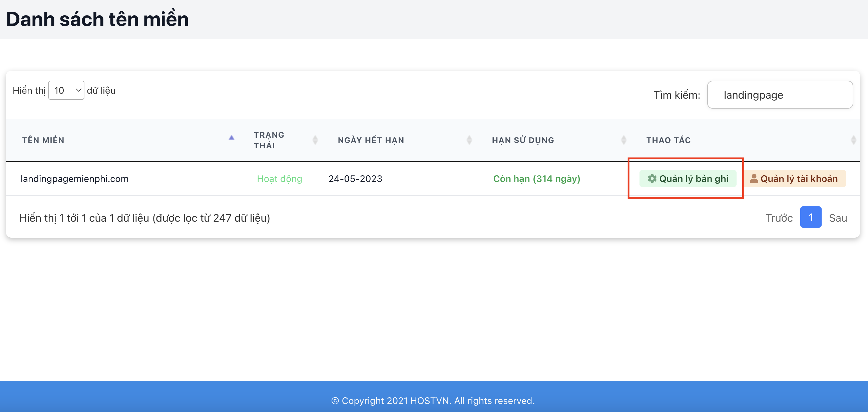
Task: Open Quản lý tài khoản for the domain
Action: 794,178
